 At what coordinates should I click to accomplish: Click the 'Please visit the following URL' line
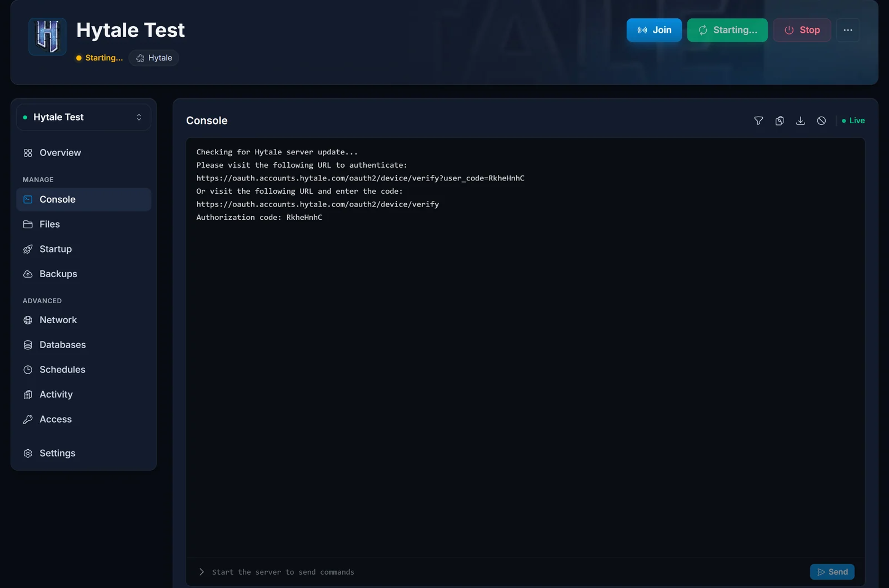302,165
